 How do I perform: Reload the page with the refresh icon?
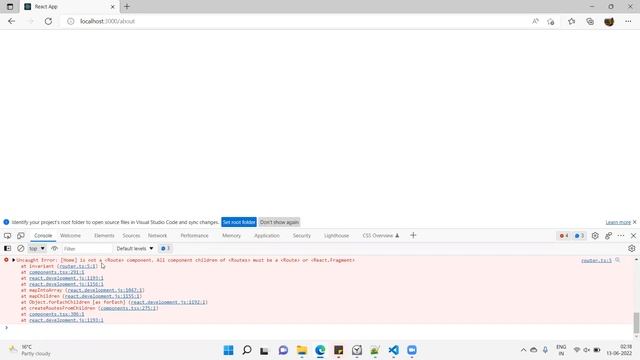coord(48,21)
